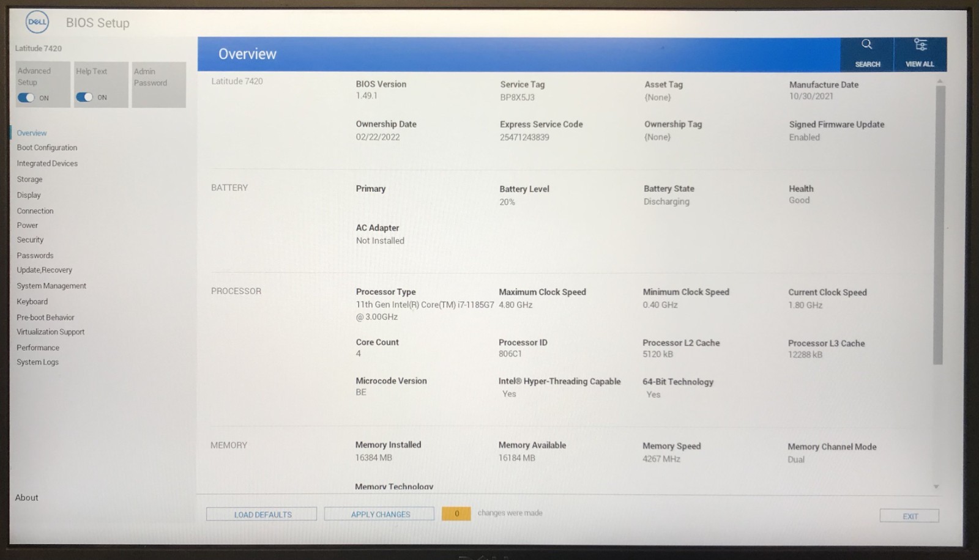Open Virtualization Support section
Screen dimensions: 979x560
[51, 332]
